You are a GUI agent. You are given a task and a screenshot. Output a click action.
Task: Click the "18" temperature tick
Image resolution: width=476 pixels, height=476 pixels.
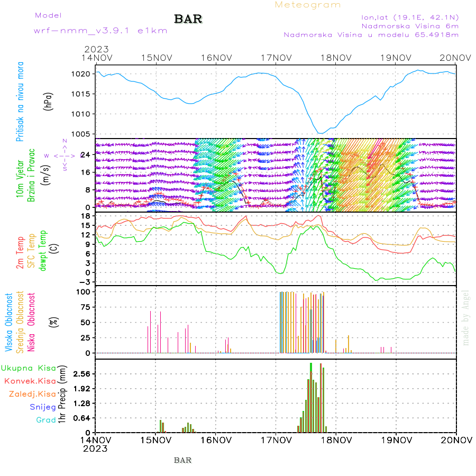[86, 216]
